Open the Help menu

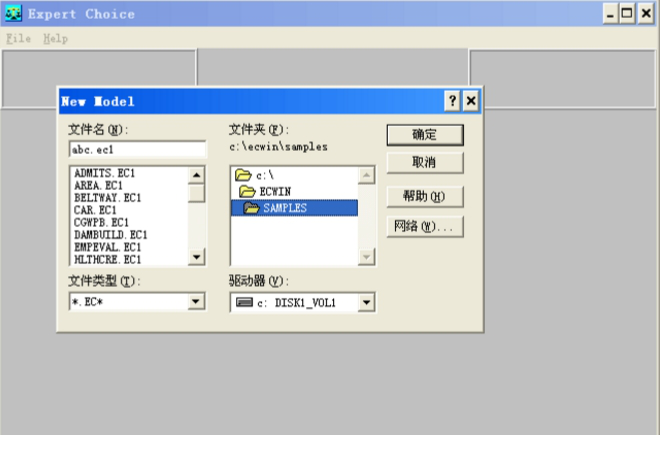point(55,39)
